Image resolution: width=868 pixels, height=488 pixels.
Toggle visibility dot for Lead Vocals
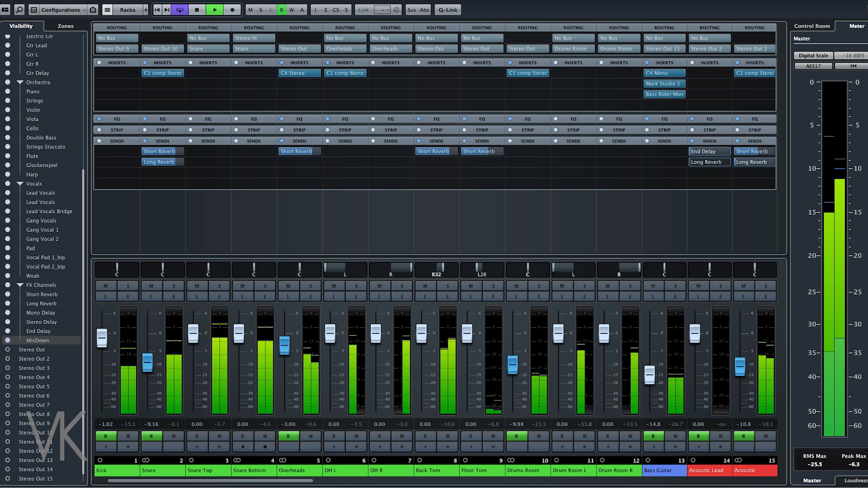click(x=7, y=193)
